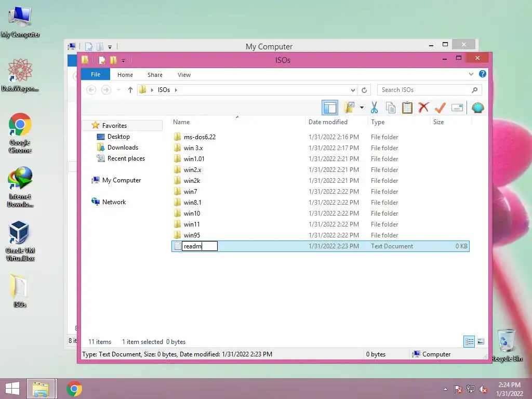Click the search magnifier icon

[x=475, y=90]
